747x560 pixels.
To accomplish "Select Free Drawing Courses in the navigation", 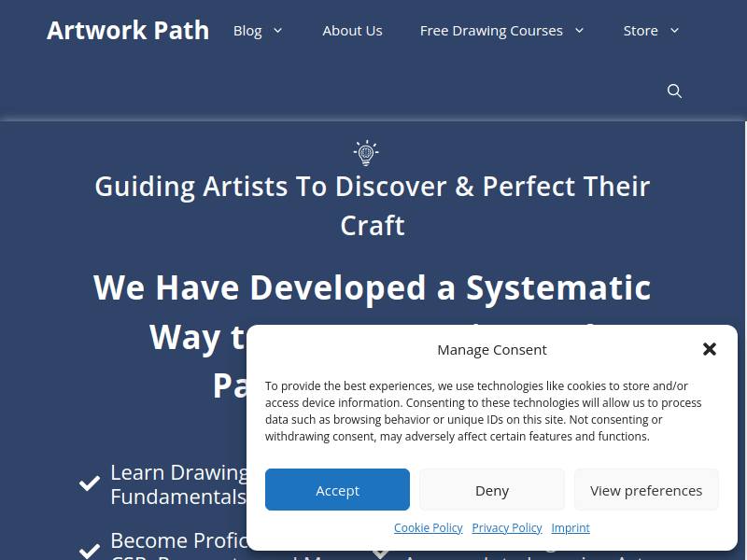I will coord(491,30).
